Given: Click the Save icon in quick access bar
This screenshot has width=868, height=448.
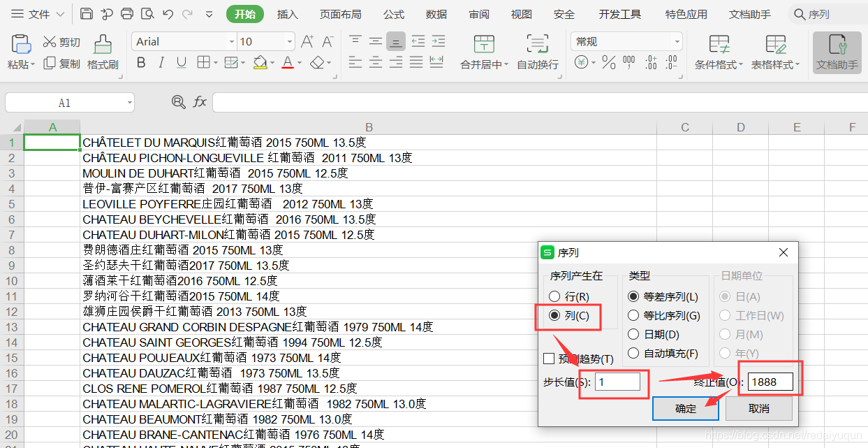Looking at the screenshot, I should (86, 14).
